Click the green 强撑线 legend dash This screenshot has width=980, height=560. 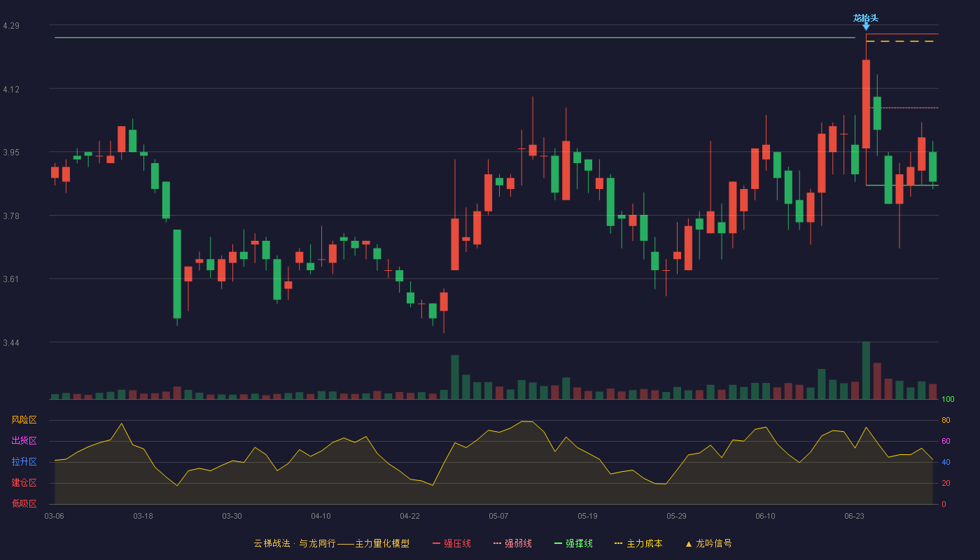pos(558,544)
